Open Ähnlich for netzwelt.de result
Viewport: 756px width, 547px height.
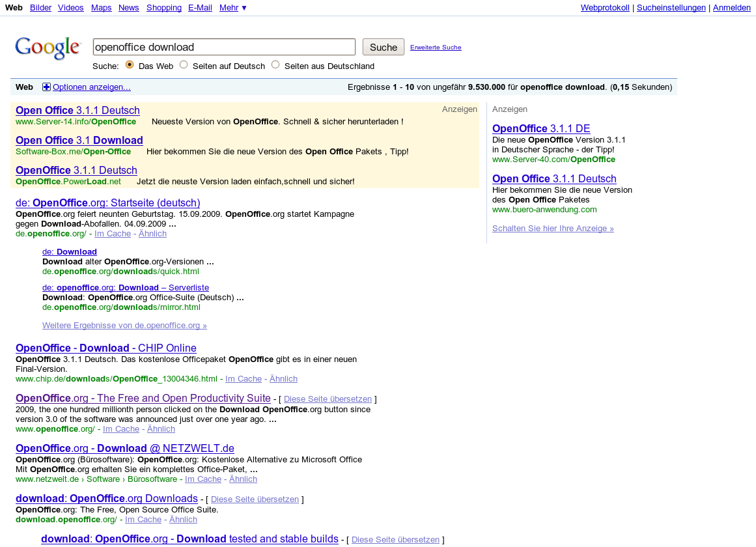243,479
